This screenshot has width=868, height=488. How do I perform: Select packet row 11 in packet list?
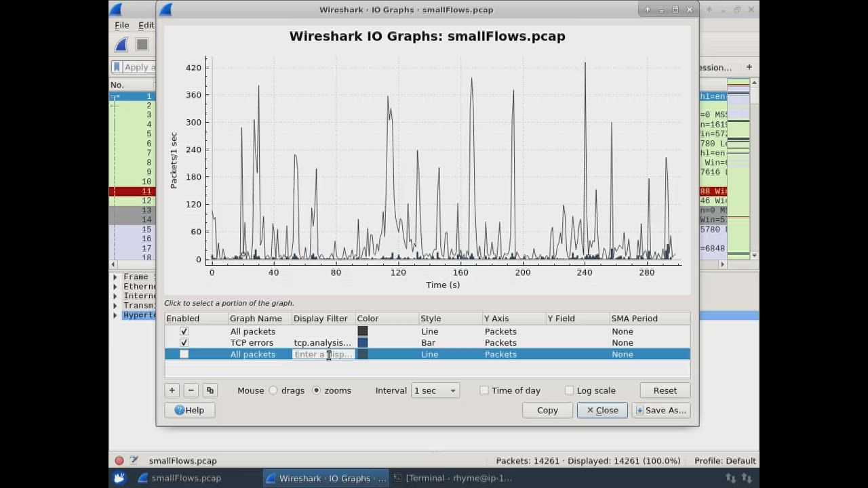click(132, 192)
